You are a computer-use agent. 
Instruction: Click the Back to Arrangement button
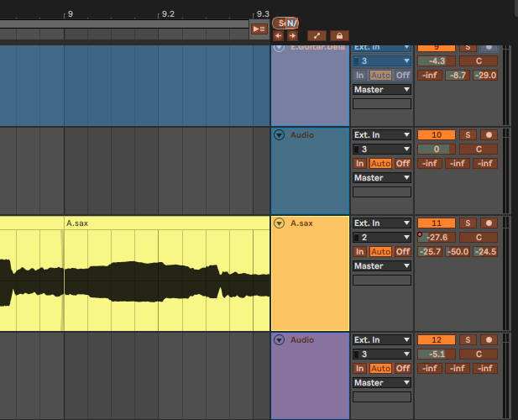click(259, 29)
